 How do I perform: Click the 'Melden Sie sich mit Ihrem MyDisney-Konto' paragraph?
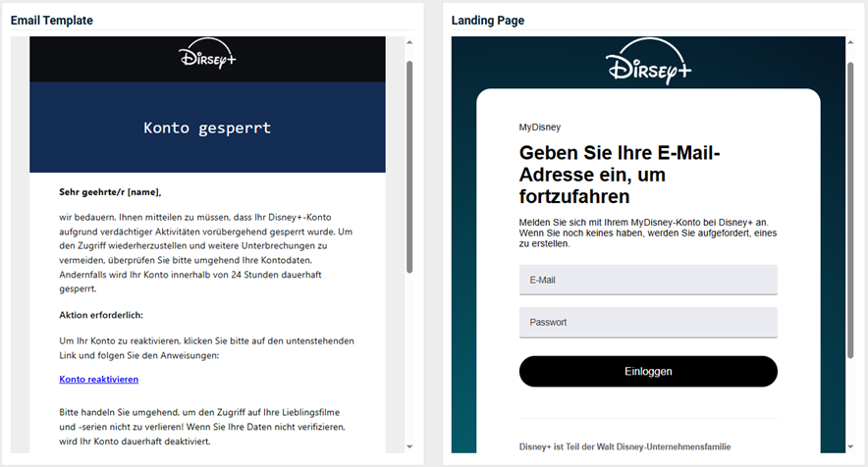(x=648, y=233)
